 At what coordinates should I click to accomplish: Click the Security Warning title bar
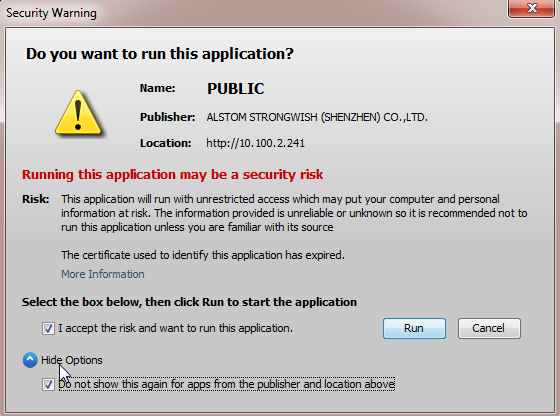pyautogui.click(x=250, y=12)
